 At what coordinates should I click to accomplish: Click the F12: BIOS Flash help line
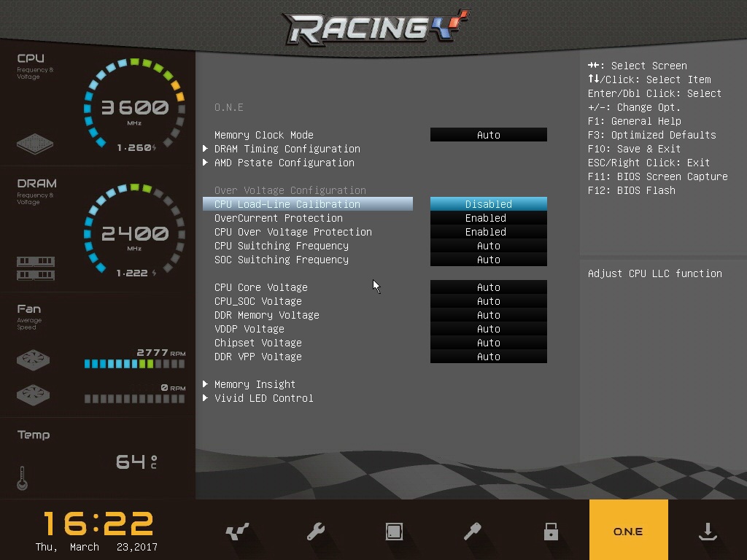click(631, 190)
